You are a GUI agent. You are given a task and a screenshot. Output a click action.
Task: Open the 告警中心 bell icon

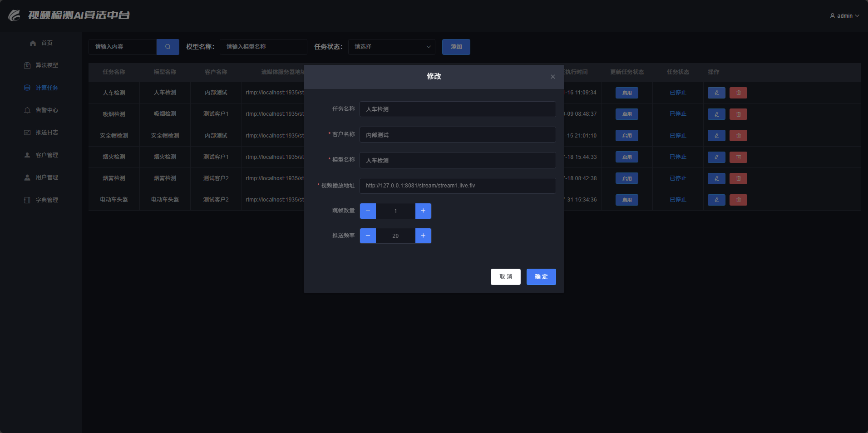click(x=27, y=110)
